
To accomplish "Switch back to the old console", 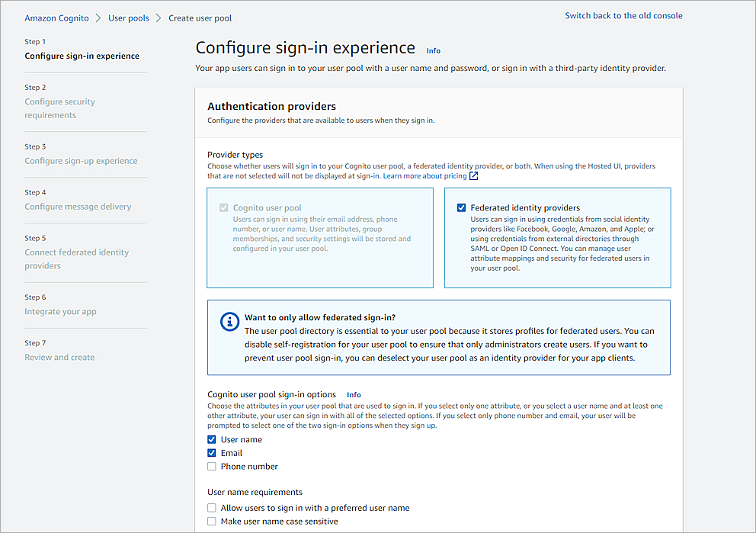I will (x=623, y=14).
